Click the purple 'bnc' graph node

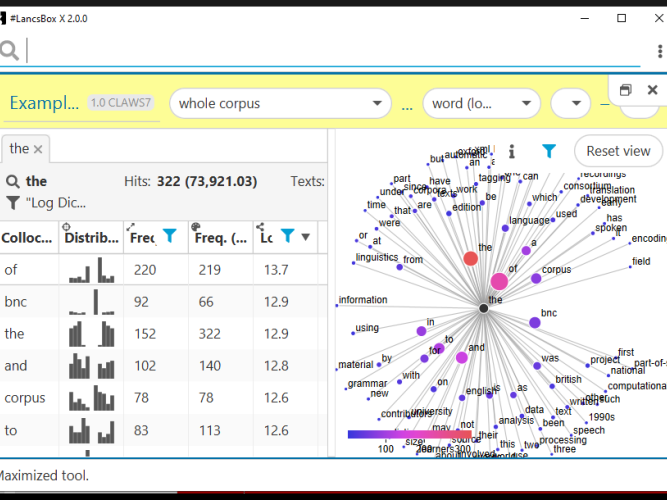535,323
